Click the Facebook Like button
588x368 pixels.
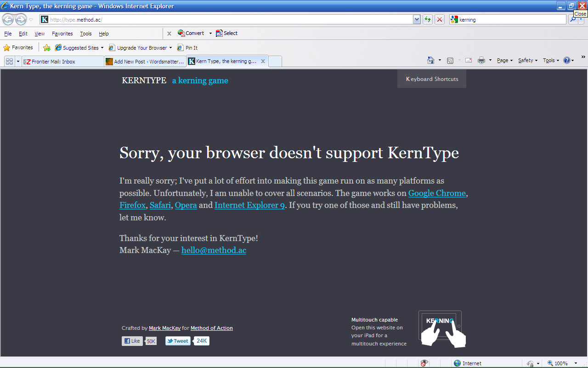tap(132, 341)
